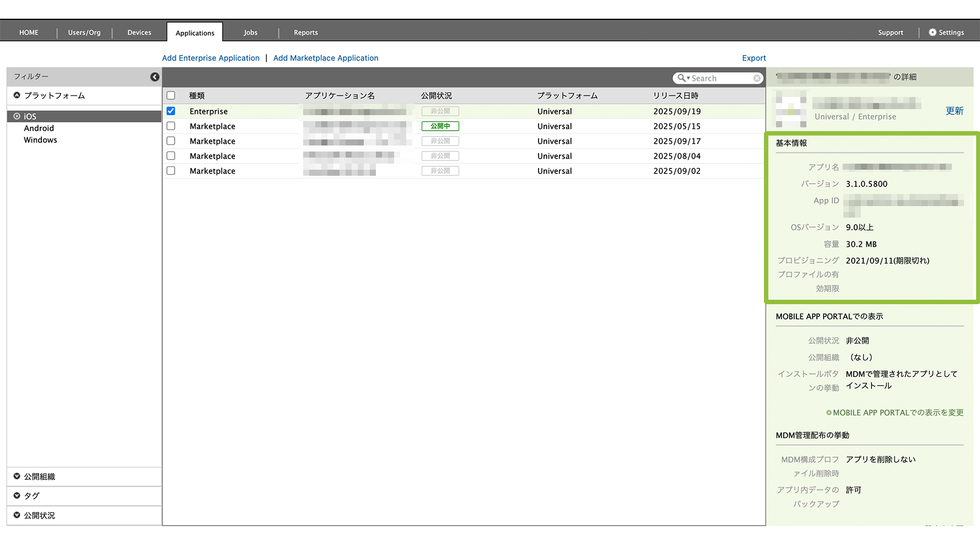The image size is (980, 551).
Task: Uncheck the Enterprise application checkbox
Action: (171, 111)
